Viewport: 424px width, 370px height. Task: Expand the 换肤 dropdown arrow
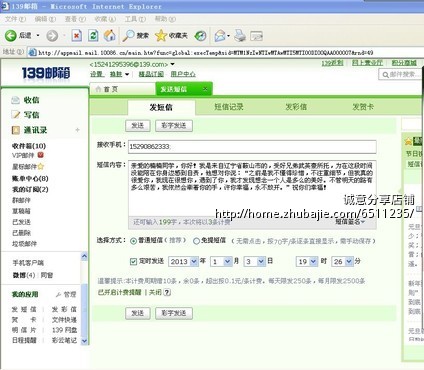pos(127,74)
